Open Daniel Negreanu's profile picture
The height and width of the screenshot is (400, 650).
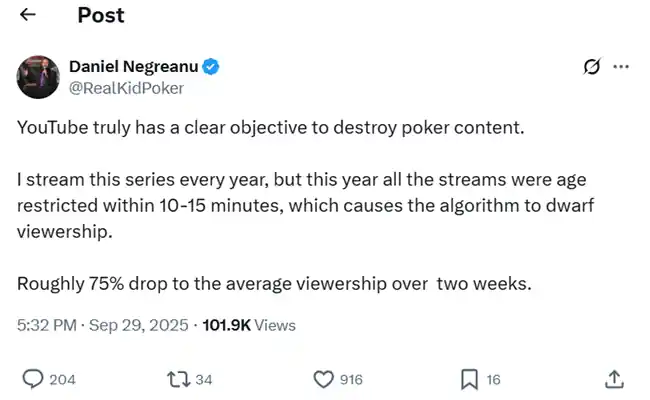tap(37, 76)
